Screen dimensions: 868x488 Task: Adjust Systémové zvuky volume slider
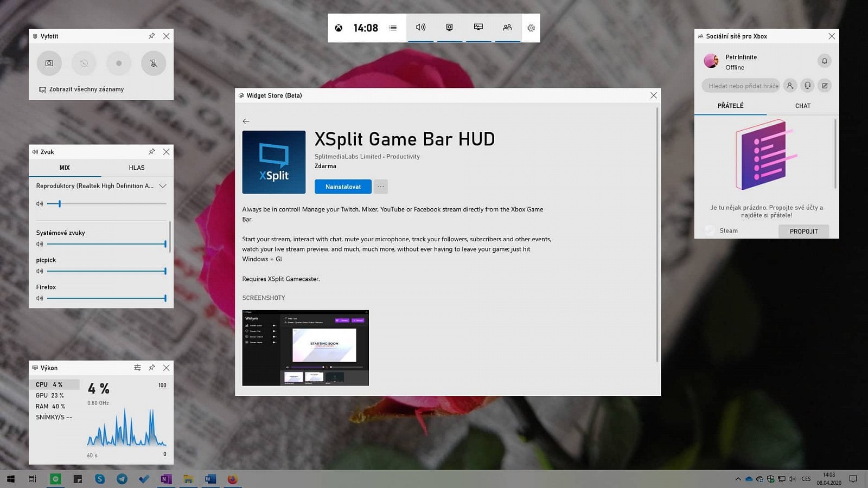(106, 244)
